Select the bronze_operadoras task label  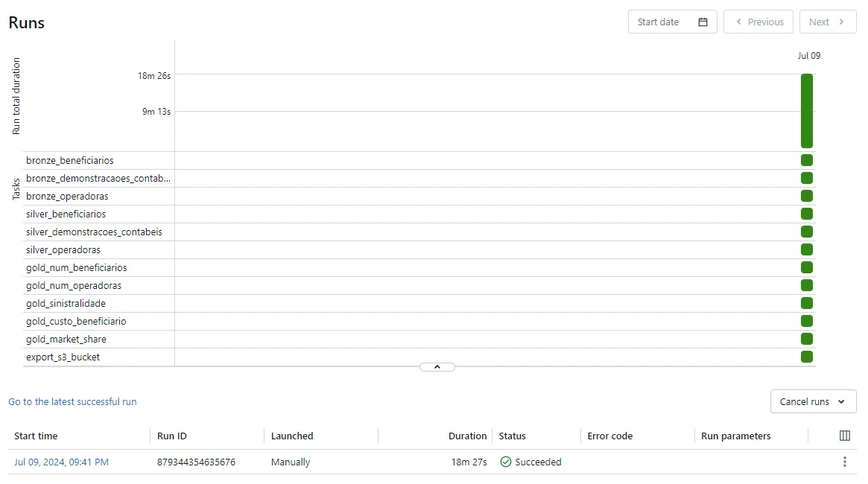[x=67, y=197]
